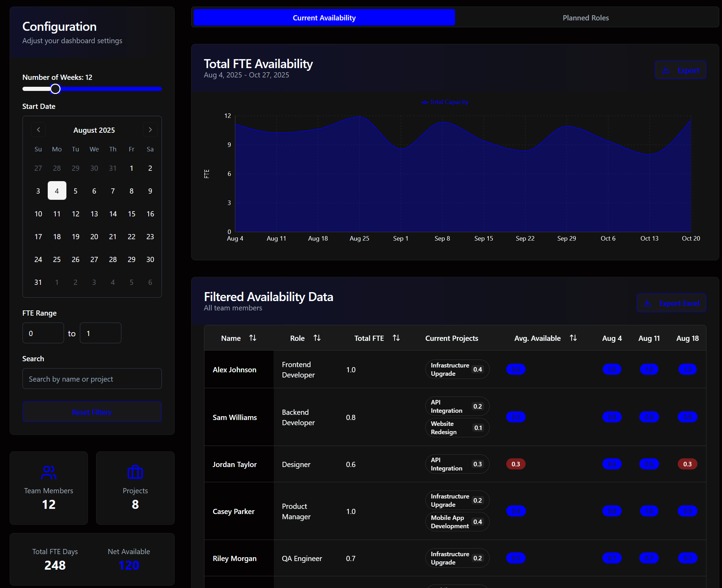Click Jordan Taylor's red 0.3 Aug 18 badge
Viewport: 722px width, 588px height.
pos(687,464)
